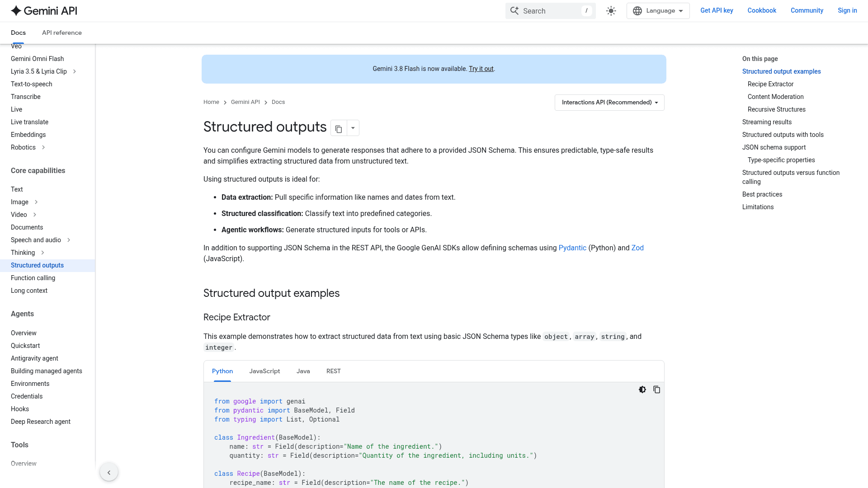This screenshot has height=488, width=868.
Task: Open Gemini Omni Flash in sidebar
Action: [38, 59]
